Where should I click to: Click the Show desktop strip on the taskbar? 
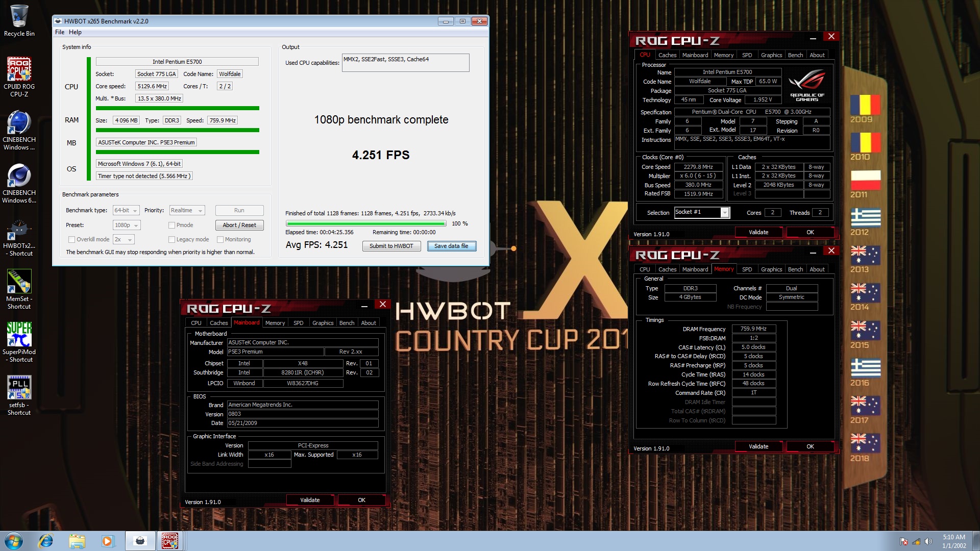pyautogui.click(x=976, y=541)
